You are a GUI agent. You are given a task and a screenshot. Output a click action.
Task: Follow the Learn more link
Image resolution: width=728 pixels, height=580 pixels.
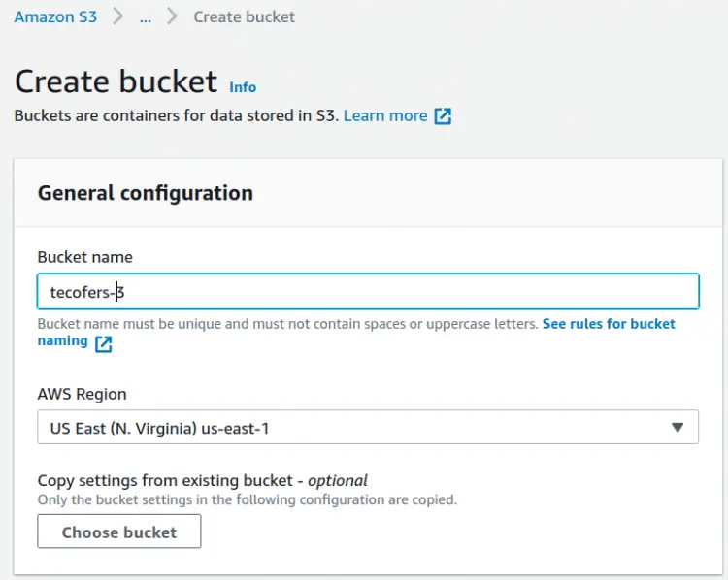click(x=385, y=115)
